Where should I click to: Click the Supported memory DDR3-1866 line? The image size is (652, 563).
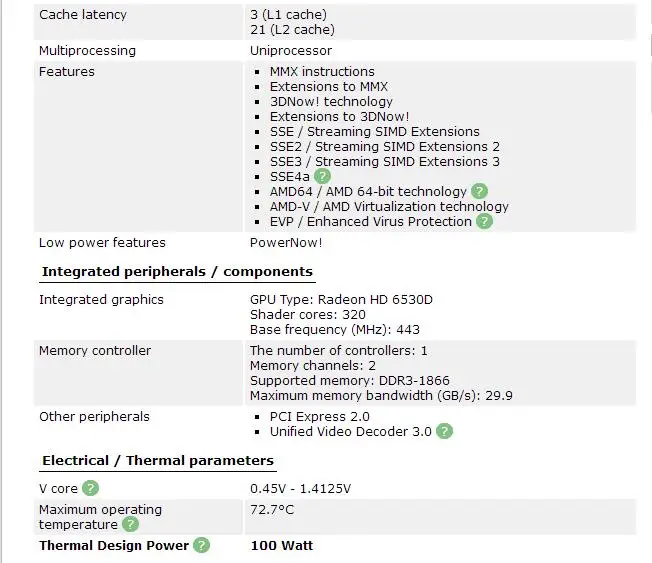[350, 380]
